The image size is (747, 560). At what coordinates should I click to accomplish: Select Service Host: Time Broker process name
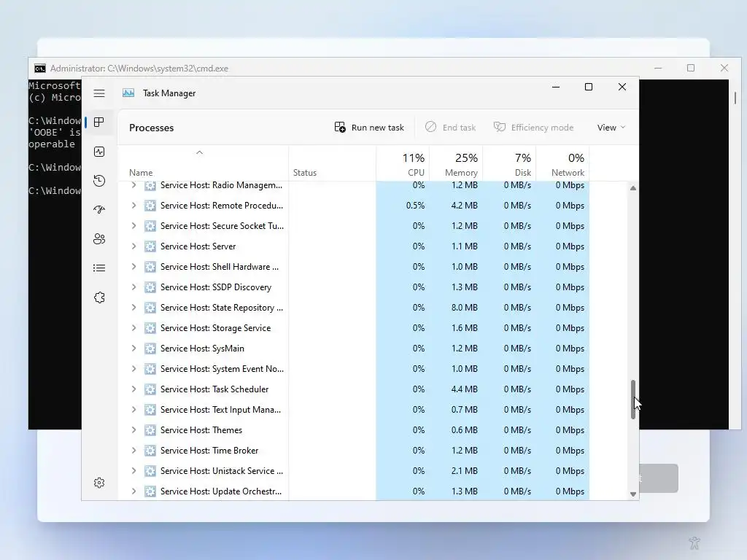point(209,451)
